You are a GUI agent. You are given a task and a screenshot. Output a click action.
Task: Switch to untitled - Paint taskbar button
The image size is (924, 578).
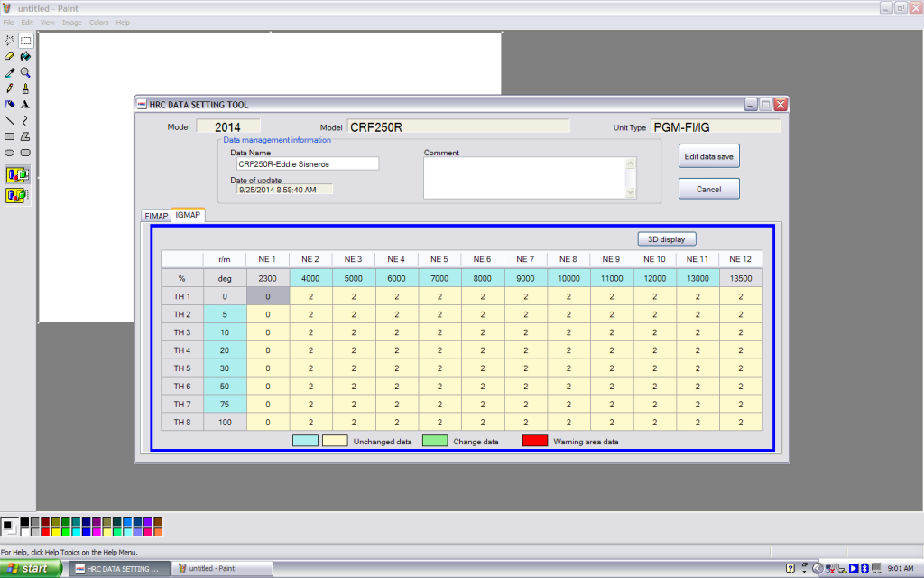[x=222, y=569]
